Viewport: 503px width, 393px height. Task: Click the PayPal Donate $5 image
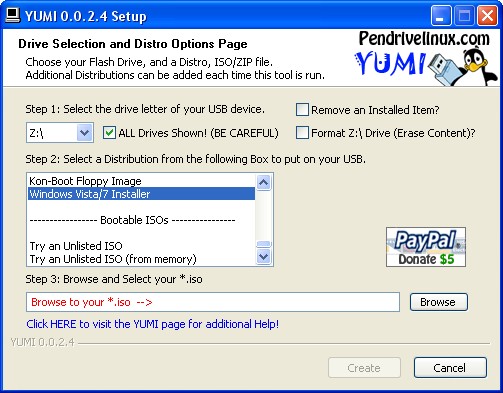(426, 247)
